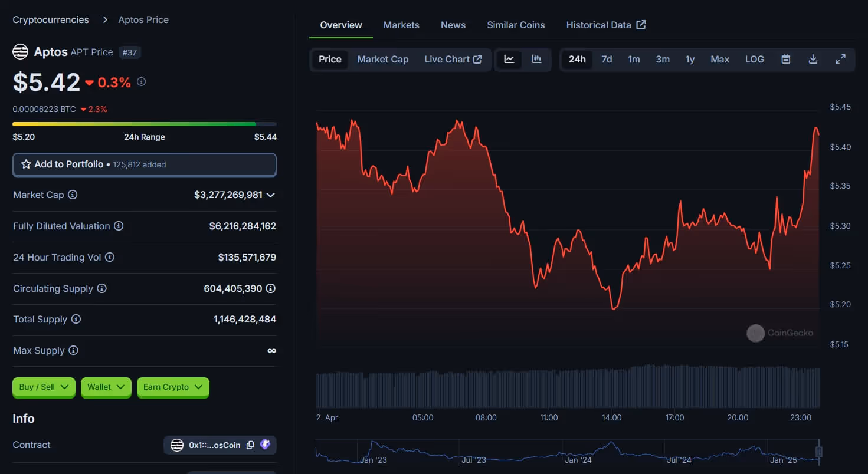The image size is (868, 474).
Task: Select the 24h time range
Action: [577, 59]
